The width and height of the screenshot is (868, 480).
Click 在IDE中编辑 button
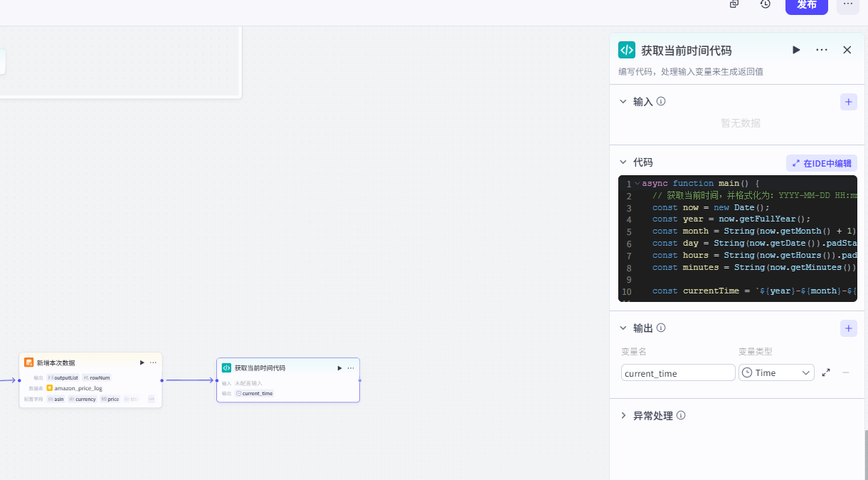click(822, 163)
